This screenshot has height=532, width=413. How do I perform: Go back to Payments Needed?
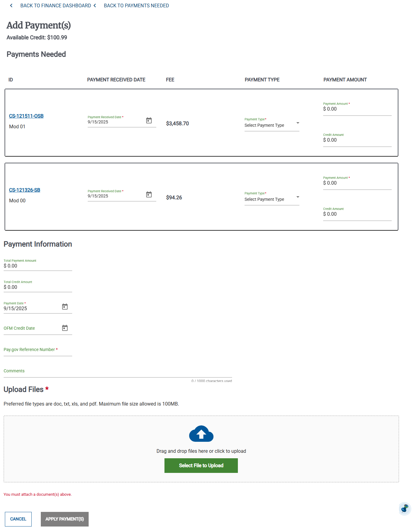click(136, 5)
